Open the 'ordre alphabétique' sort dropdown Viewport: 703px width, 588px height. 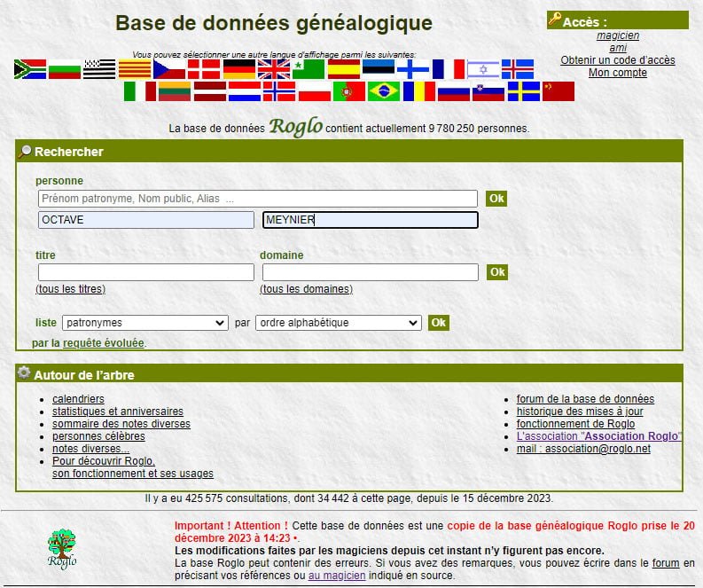(x=339, y=323)
